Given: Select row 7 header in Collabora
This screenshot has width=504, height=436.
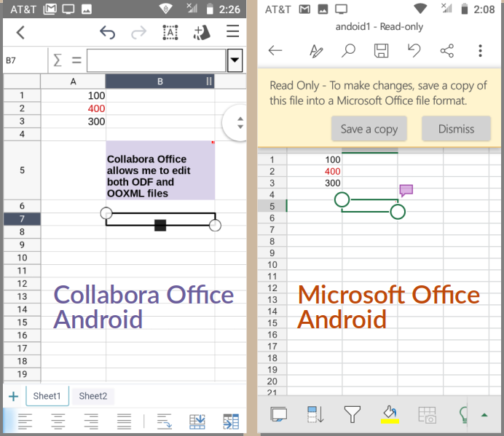Looking at the screenshot, I should pos(22,219).
